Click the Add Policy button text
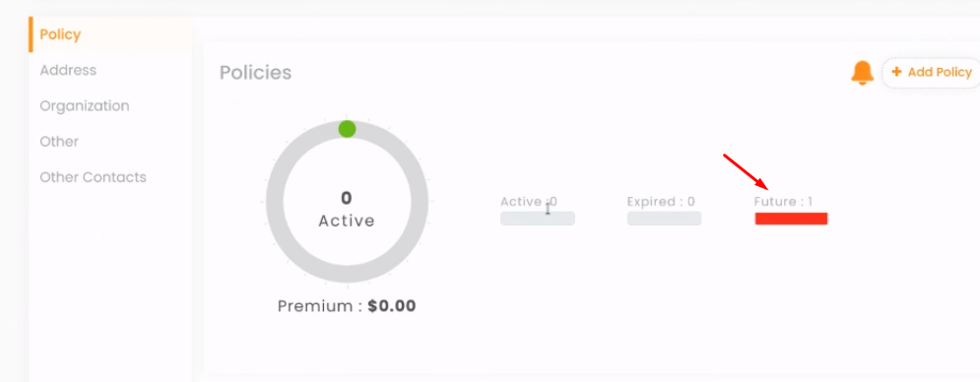980x382 pixels. [x=940, y=72]
